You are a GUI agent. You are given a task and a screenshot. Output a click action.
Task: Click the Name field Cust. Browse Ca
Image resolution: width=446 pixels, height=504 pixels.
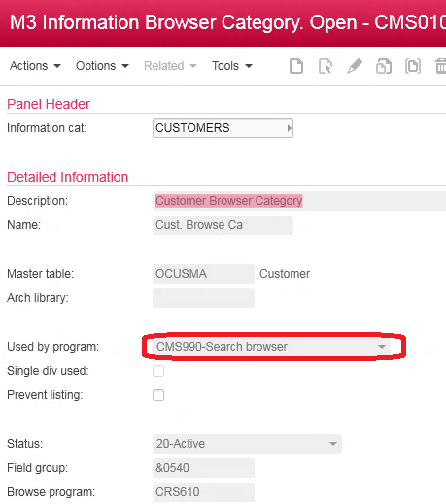click(223, 225)
